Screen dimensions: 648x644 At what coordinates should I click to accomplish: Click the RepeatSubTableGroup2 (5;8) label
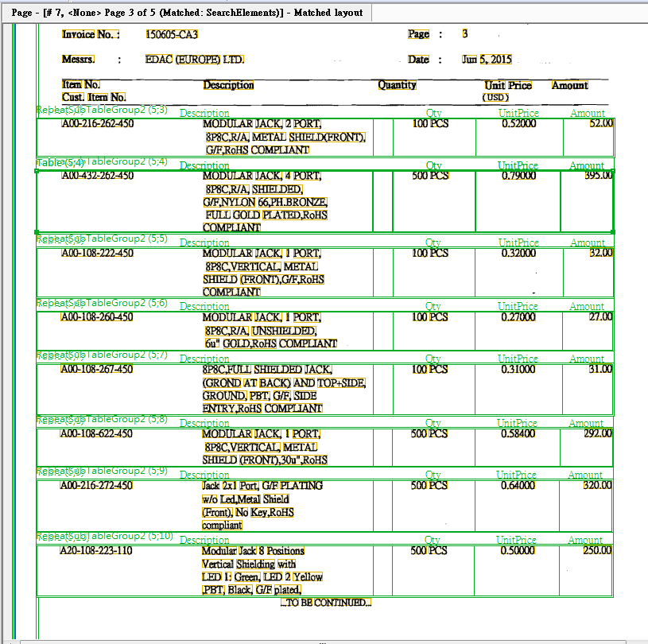click(x=102, y=419)
